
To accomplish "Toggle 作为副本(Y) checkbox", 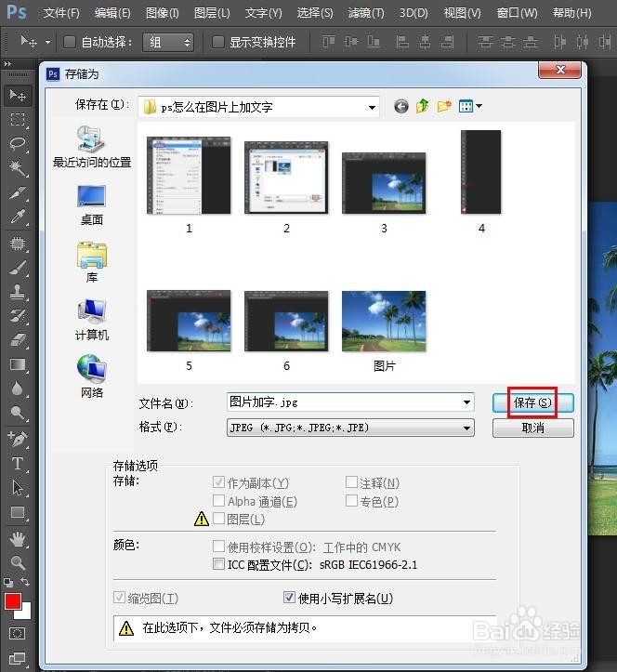I will [218, 482].
